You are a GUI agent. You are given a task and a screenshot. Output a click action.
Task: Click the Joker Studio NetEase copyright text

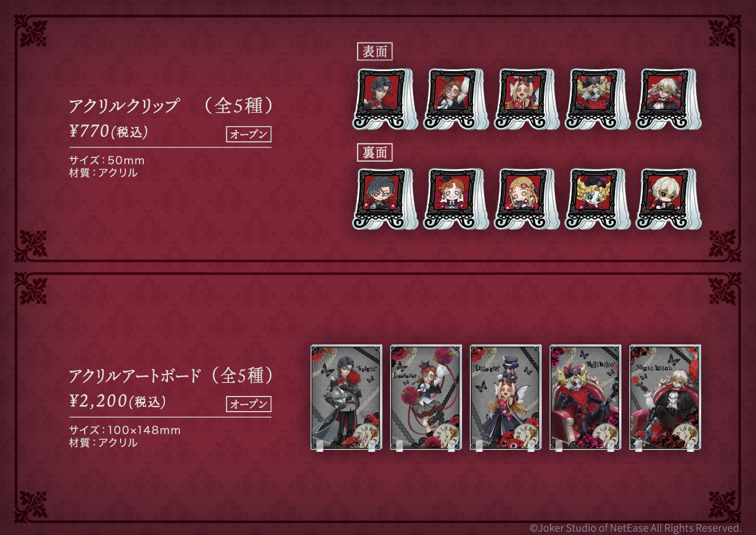[x=635, y=528]
